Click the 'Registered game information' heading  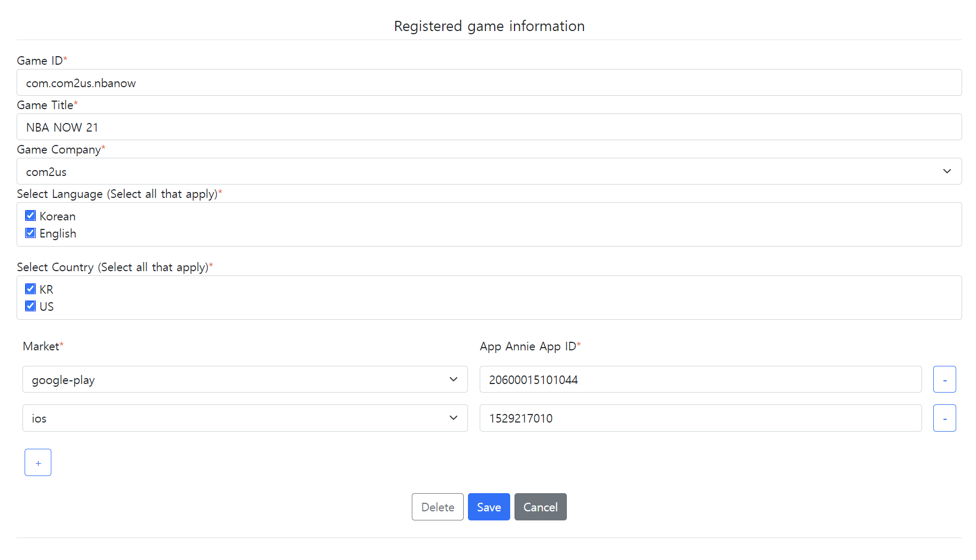click(x=489, y=26)
